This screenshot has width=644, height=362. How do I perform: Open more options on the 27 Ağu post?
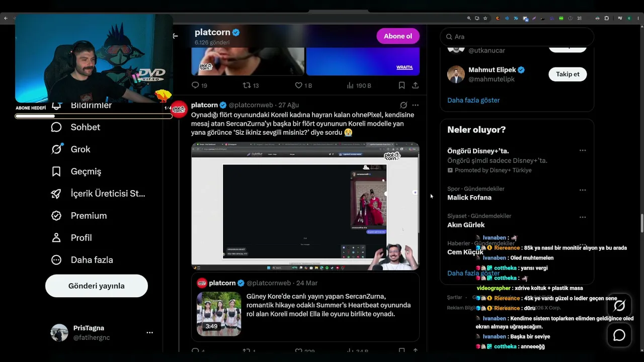point(415,105)
